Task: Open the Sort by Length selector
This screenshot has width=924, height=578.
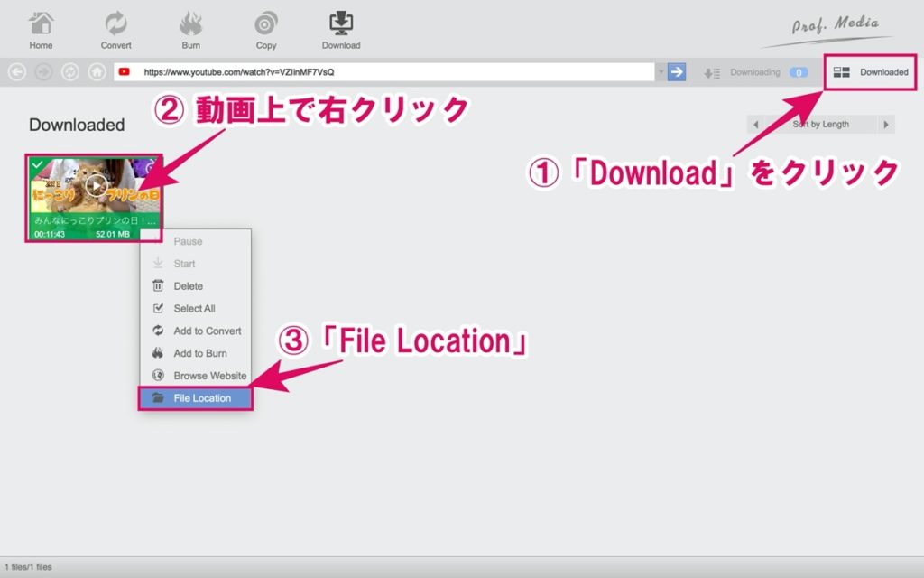Action: coord(820,125)
